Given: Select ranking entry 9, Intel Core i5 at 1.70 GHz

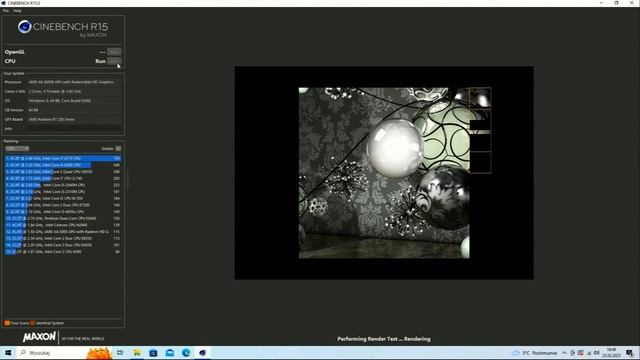Looking at the screenshot, I should pyautogui.click(x=63, y=212).
